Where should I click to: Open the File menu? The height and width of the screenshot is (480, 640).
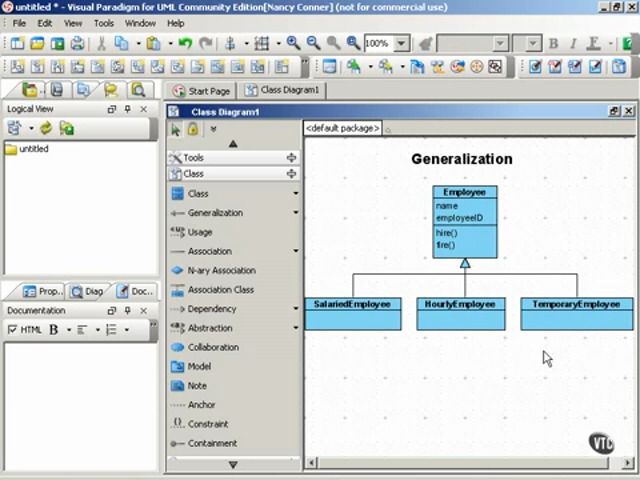[19, 23]
